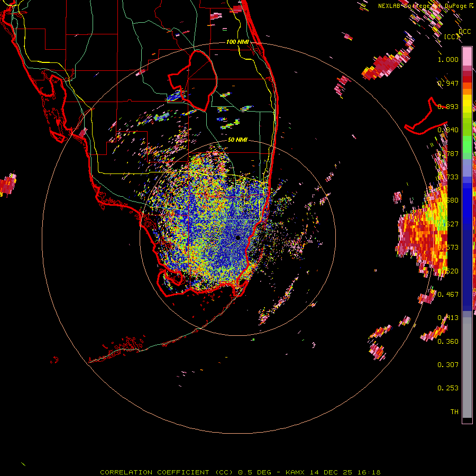This screenshot has width=476, height=476.
Task: Click the 100 NMI range ring label
Action: point(237,42)
